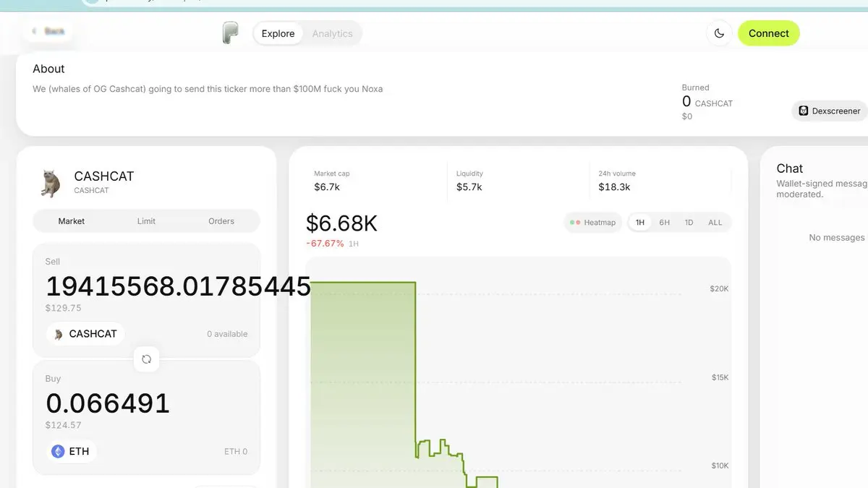The width and height of the screenshot is (868, 488).
Task: Click the Chat panel heading
Action: tap(790, 168)
